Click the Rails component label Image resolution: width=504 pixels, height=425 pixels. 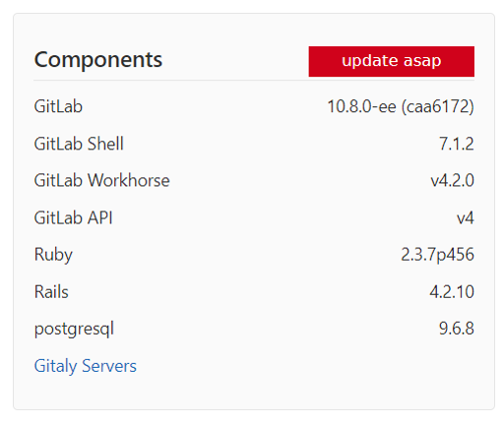point(51,292)
